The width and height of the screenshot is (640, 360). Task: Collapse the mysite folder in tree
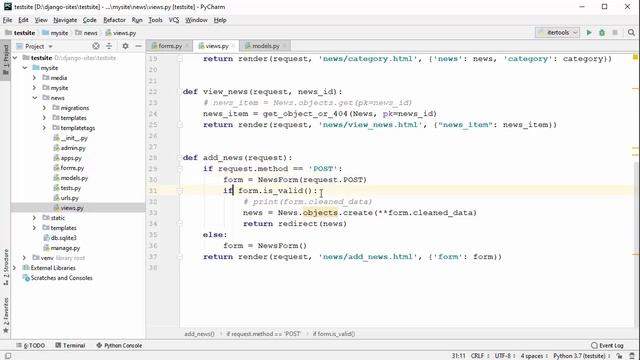pyautogui.click(x=25, y=68)
